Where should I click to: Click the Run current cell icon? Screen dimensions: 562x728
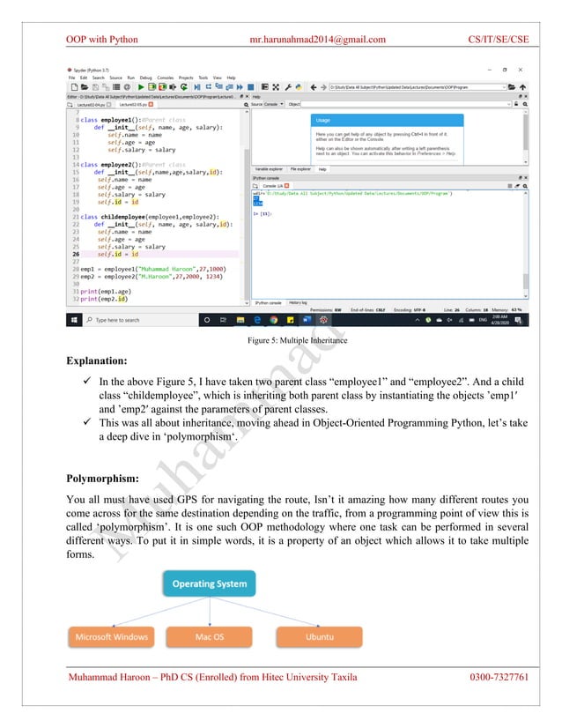(152, 87)
